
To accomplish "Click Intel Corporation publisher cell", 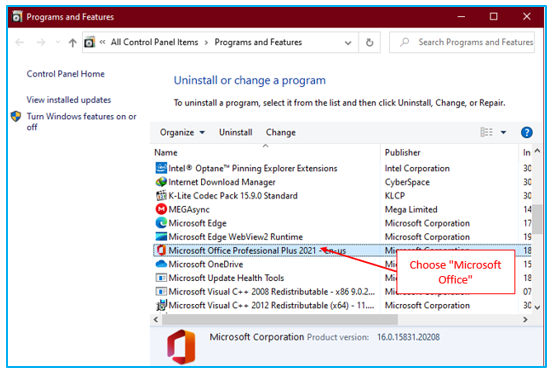I will pos(417,168).
